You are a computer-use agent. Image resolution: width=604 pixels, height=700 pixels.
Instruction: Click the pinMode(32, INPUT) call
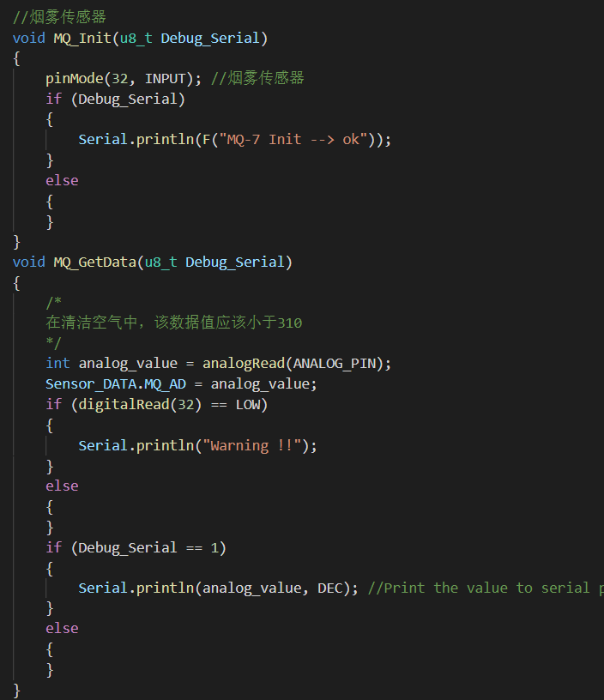tap(119, 79)
